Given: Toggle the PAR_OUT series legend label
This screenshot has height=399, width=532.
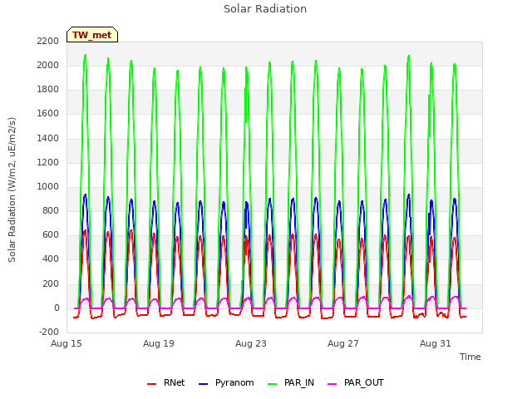Looking at the screenshot, I should pos(364,382).
